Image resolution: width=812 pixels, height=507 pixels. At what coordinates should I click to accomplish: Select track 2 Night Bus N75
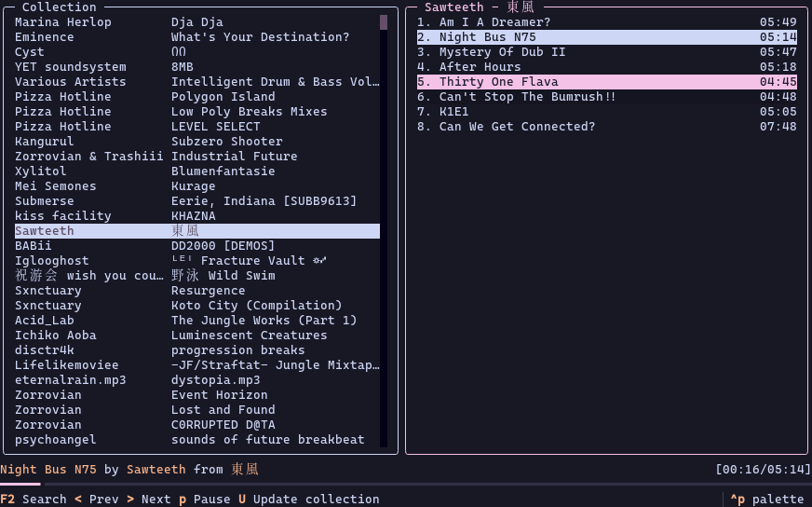(x=607, y=37)
